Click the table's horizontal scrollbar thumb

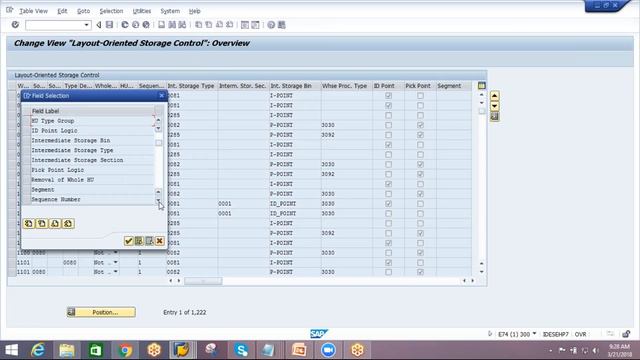(203, 281)
